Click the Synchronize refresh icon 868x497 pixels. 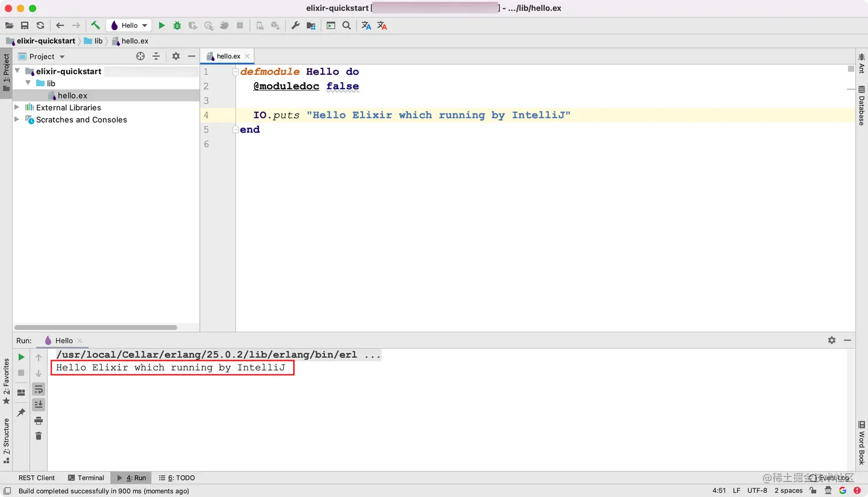[x=40, y=25]
